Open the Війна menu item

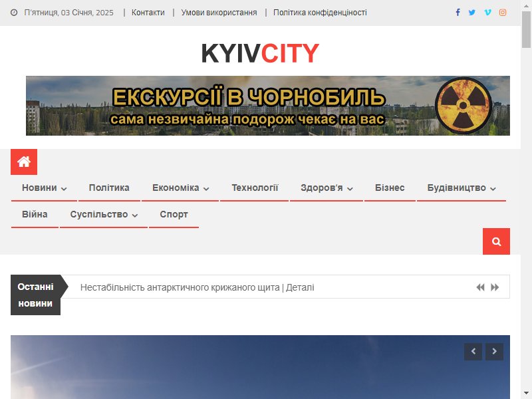35,214
